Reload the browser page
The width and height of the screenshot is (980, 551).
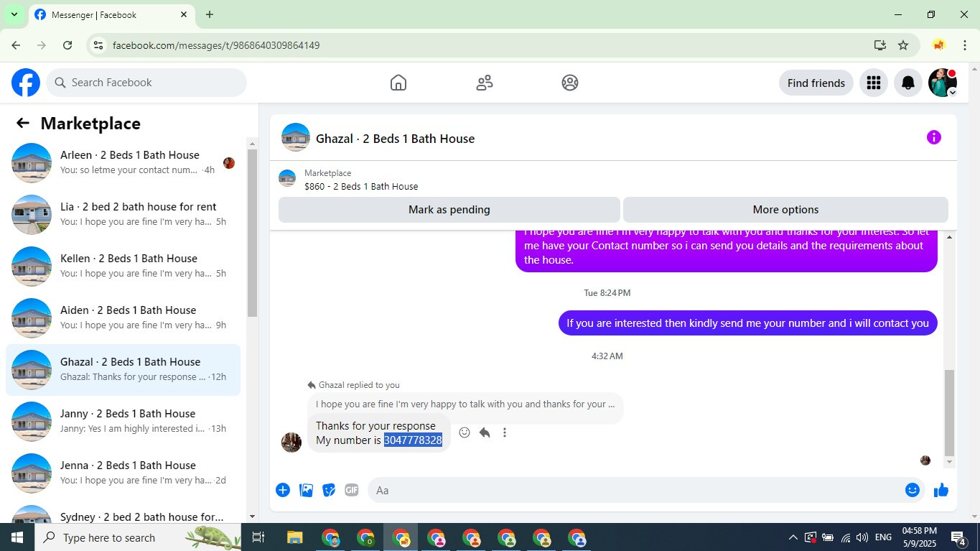[67, 45]
